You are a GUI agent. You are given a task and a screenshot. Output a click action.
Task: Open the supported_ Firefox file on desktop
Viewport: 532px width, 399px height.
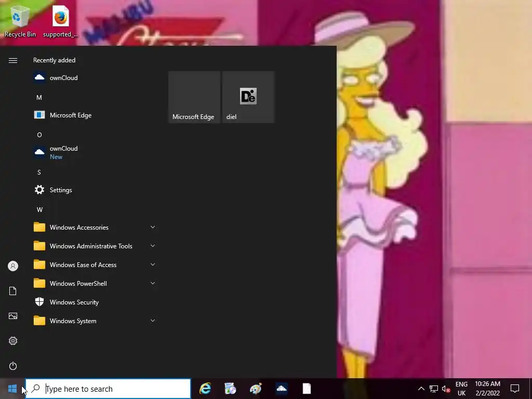(61, 22)
